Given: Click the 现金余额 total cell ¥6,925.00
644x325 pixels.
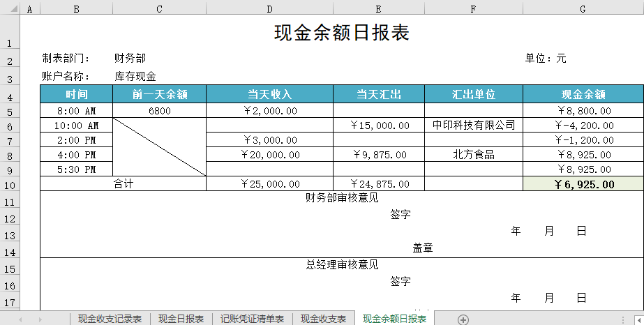Looking at the screenshot, I should pos(583,184).
